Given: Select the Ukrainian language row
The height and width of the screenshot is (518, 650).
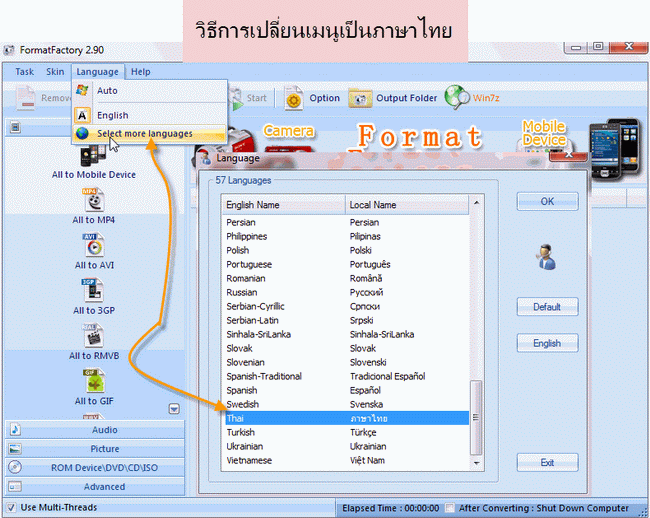Looking at the screenshot, I should 347,446.
